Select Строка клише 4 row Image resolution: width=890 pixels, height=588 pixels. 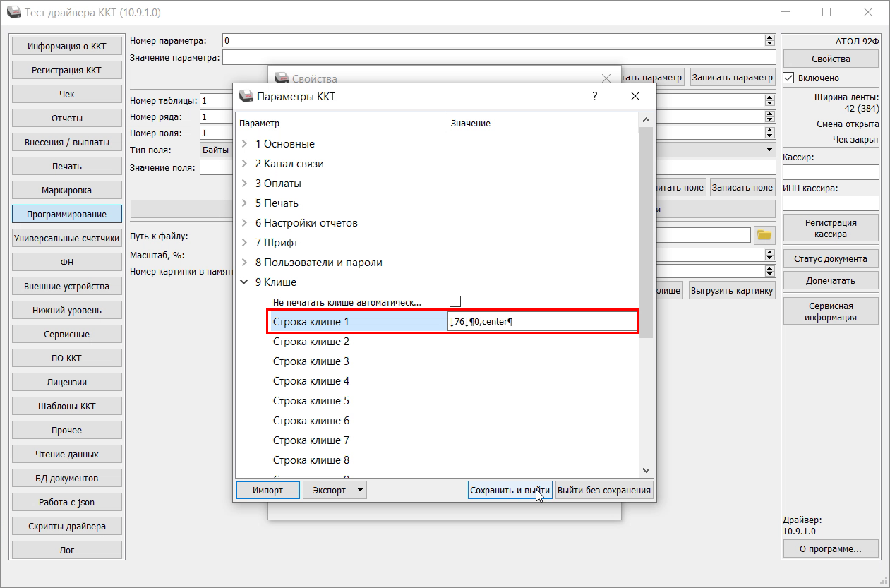[311, 381]
